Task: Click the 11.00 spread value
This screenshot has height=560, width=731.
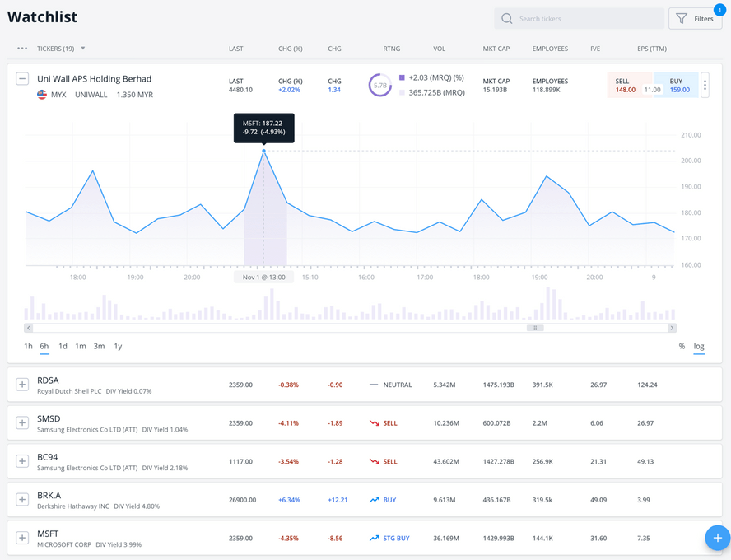Action: (652, 90)
